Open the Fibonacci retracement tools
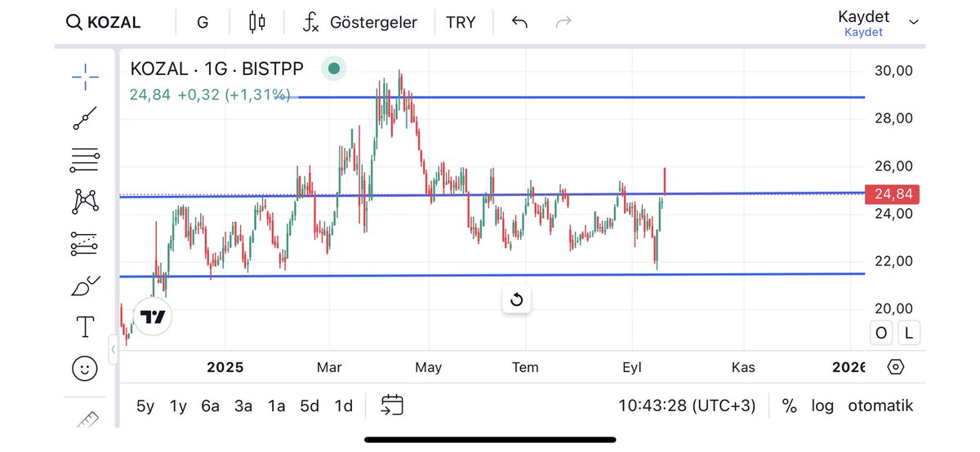Screen dimensions: 980x452 (85, 161)
